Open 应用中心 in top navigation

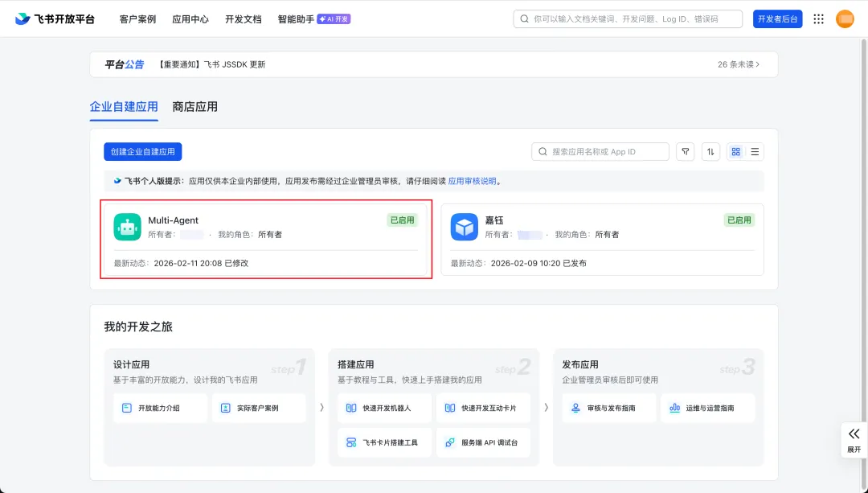coord(190,18)
